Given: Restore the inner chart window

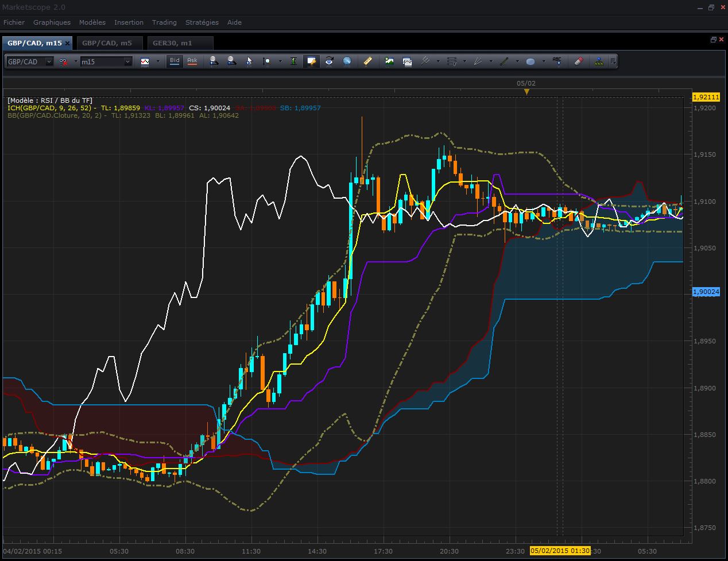Looking at the screenshot, I should coord(714,40).
